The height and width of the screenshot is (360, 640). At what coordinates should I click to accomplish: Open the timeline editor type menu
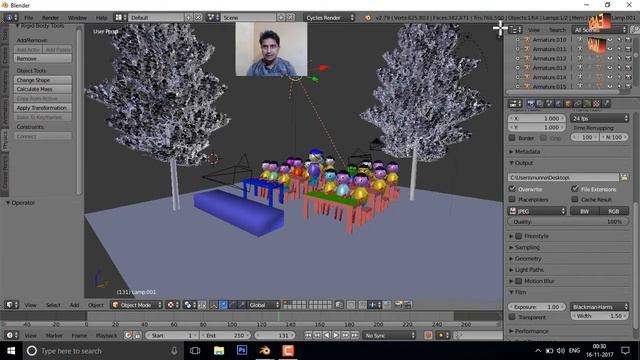click(11, 336)
